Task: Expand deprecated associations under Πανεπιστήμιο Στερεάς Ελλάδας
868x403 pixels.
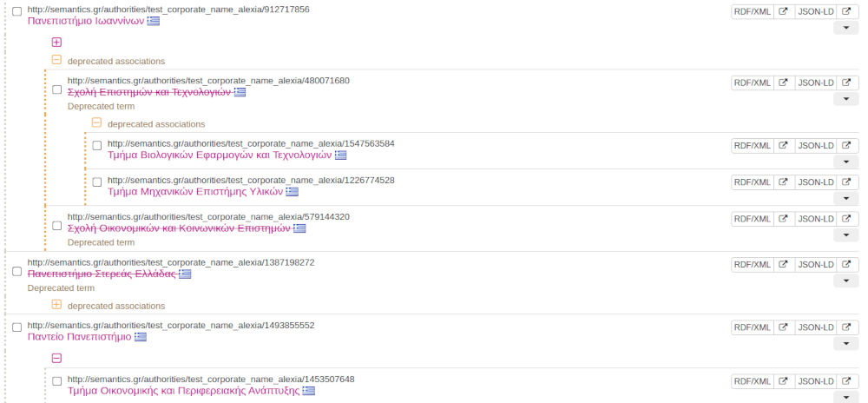Action: (56, 305)
